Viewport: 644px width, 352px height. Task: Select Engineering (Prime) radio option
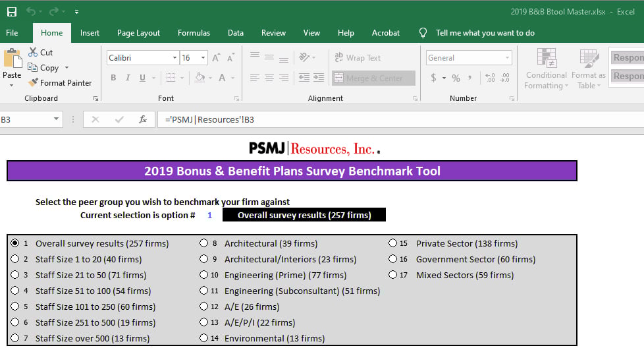[203, 274]
